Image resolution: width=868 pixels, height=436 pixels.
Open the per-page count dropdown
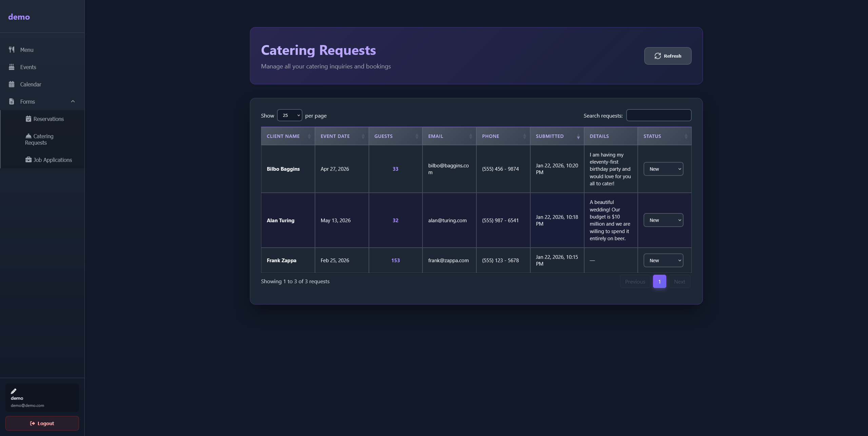(x=289, y=115)
